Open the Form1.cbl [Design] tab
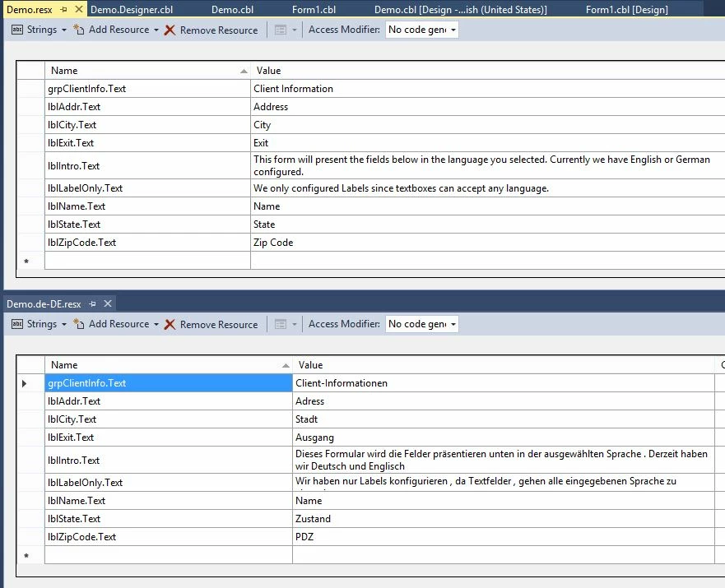 click(x=627, y=10)
